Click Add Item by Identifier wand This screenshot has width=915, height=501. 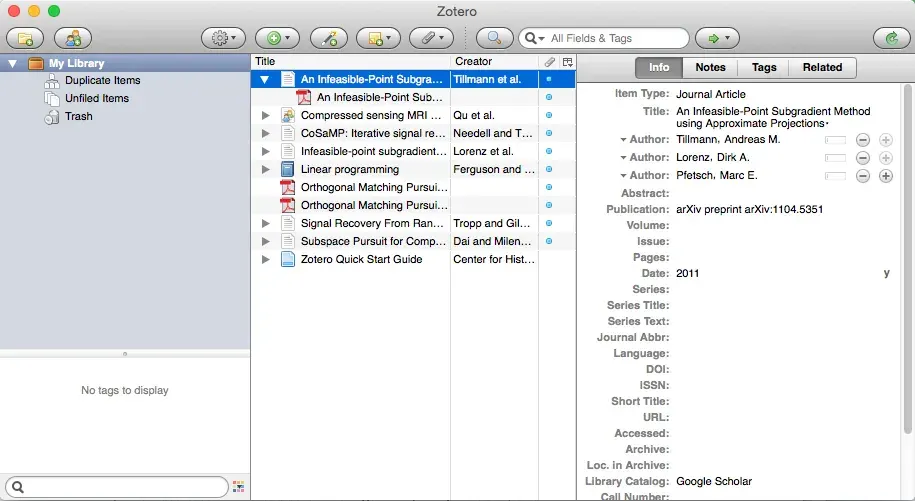pos(328,38)
